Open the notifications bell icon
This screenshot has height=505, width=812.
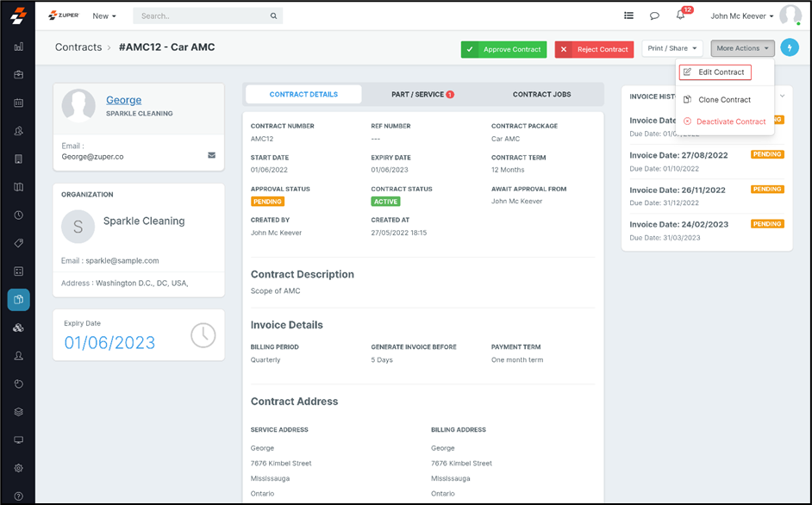pyautogui.click(x=680, y=16)
